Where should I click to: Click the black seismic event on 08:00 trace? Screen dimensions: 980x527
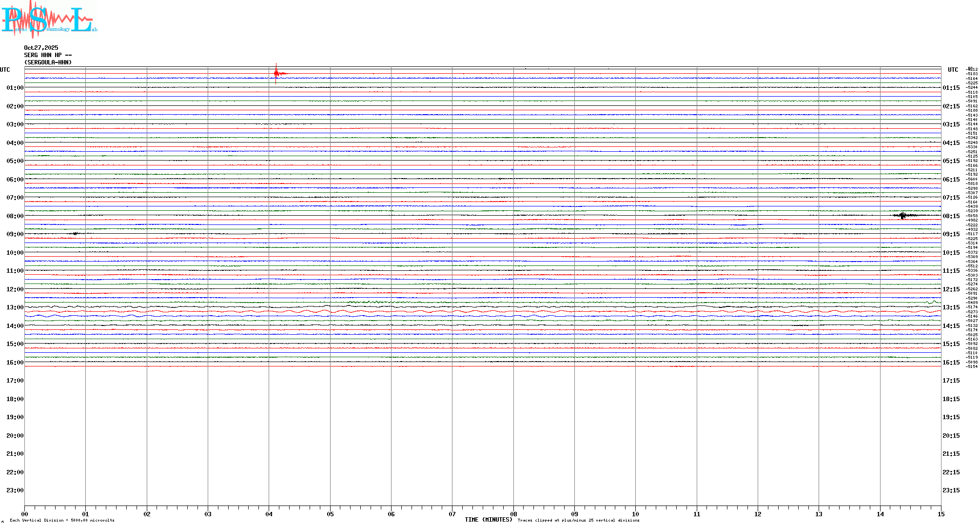point(903,215)
